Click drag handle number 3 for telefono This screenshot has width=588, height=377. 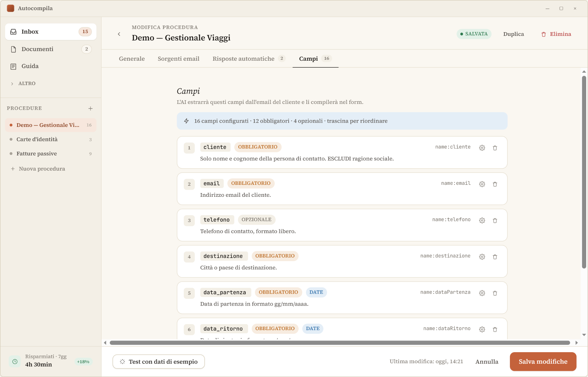pyautogui.click(x=189, y=220)
